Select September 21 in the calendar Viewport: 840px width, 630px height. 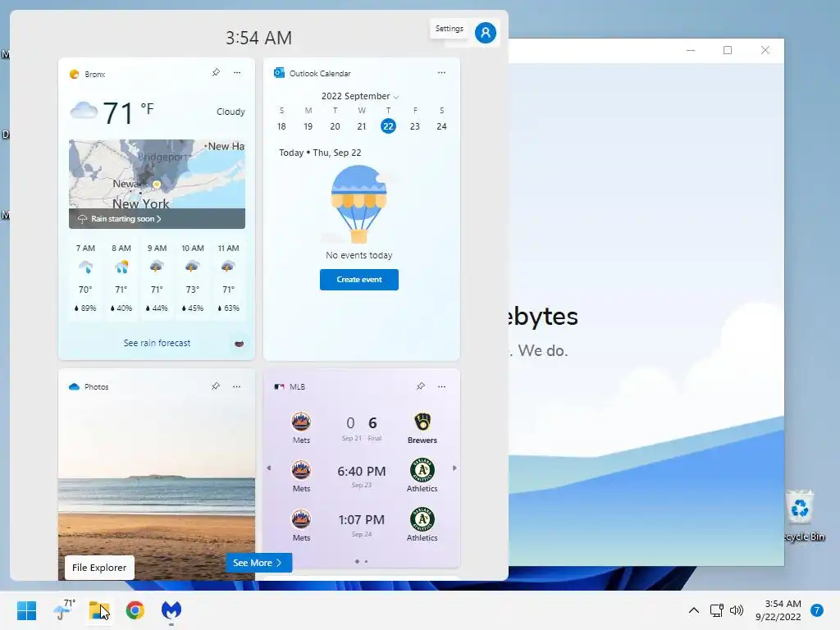tap(362, 126)
